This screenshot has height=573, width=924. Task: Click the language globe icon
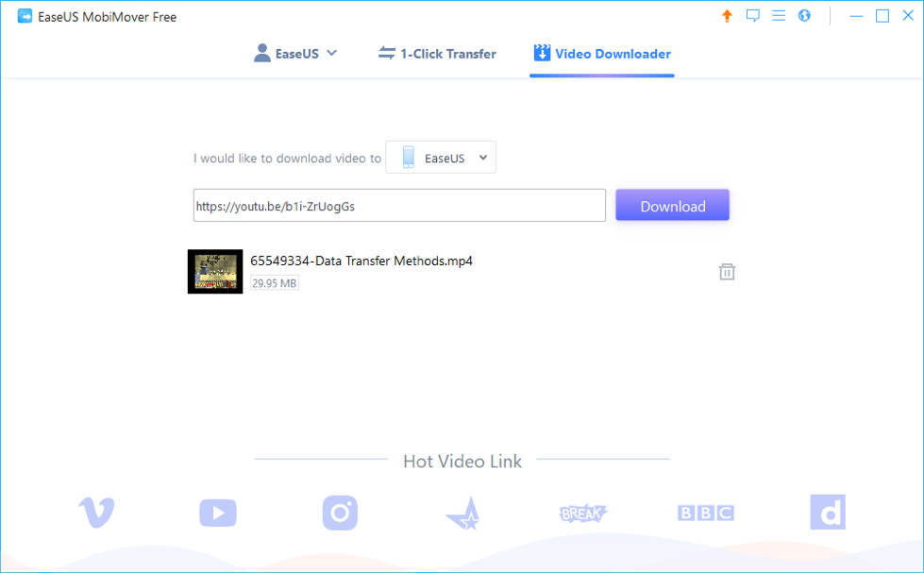pos(804,16)
